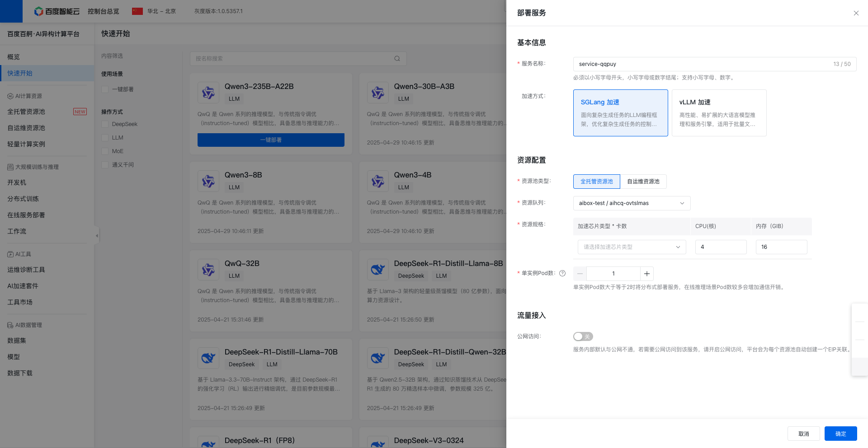Click the Qwen3-8B model icon

(x=208, y=181)
